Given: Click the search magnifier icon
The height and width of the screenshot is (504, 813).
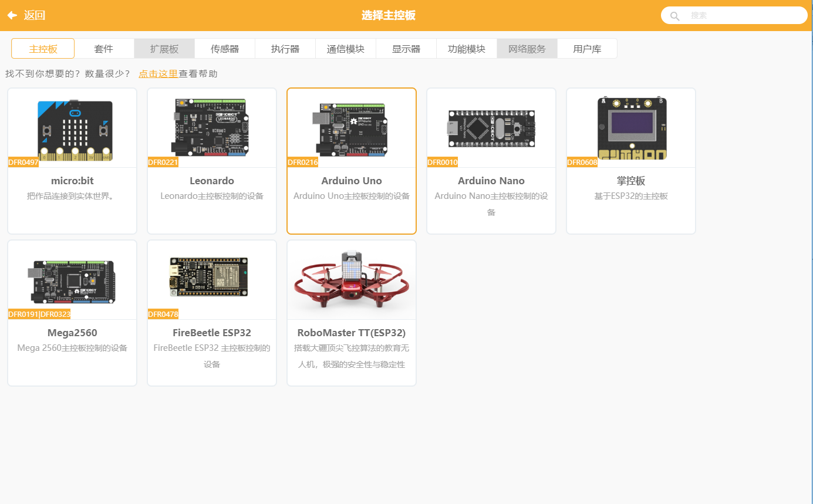Looking at the screenshot, I should click(x=675, y=16).
